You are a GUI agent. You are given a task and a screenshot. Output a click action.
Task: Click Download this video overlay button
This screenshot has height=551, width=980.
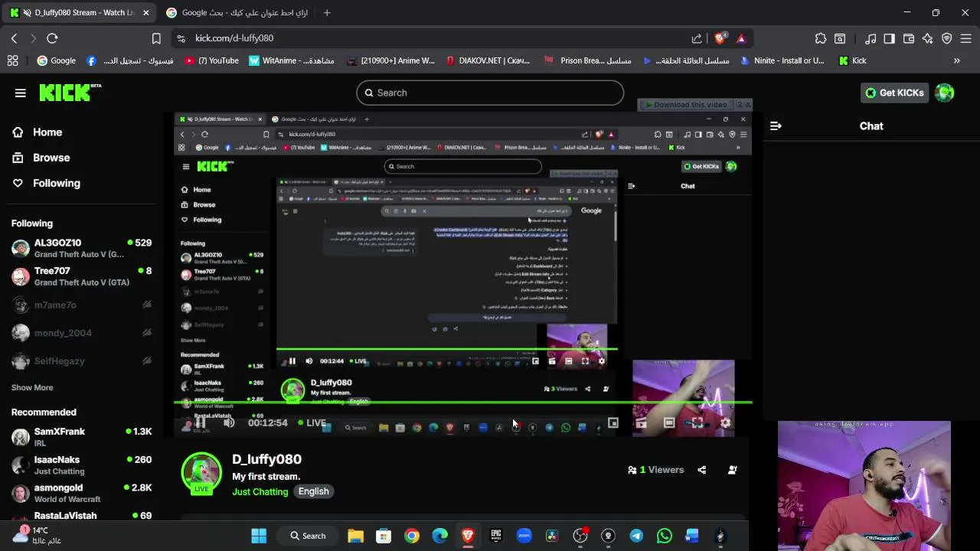687,105
